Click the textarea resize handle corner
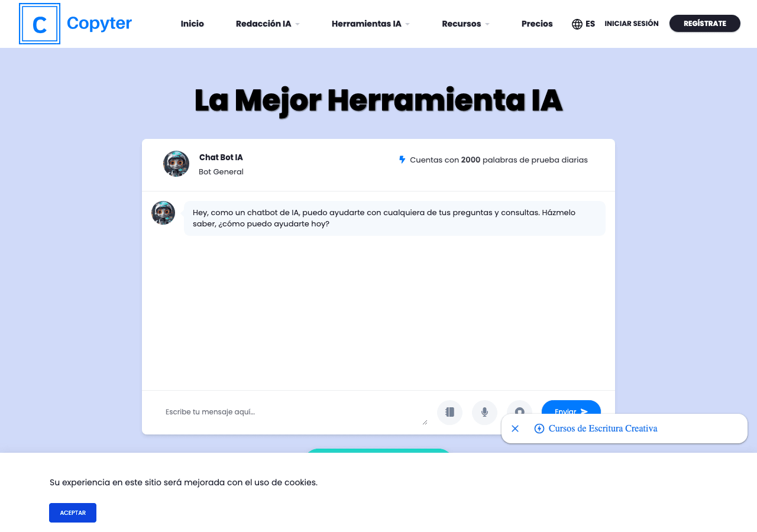Screen dimensions: 757x532 (x=425, y=422)
